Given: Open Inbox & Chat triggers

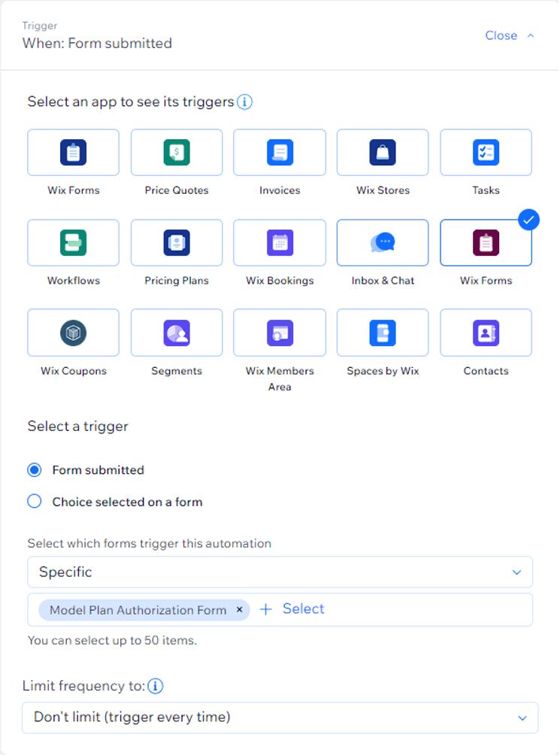Looking at the screenshot, I should [x=383, y=242].
